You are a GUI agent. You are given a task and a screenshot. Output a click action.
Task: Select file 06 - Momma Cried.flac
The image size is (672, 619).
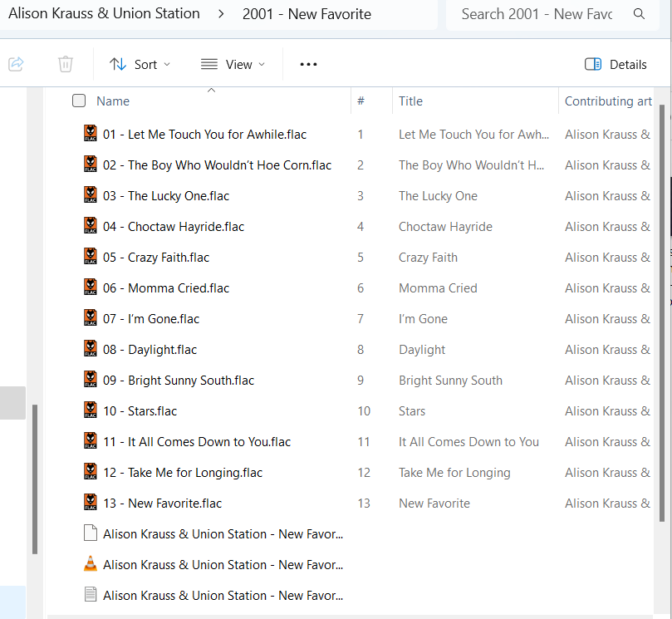(166, 288)
